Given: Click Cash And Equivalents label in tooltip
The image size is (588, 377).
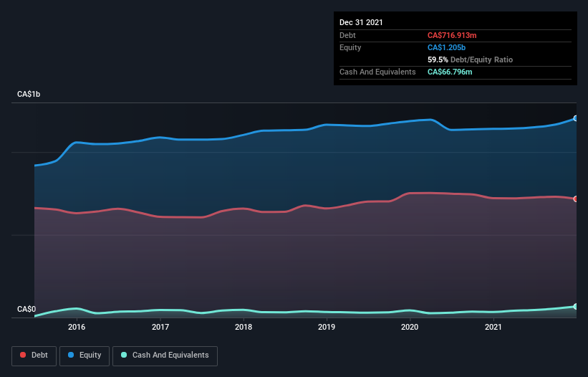Looking at the screenshot, I should click(377, 72).
